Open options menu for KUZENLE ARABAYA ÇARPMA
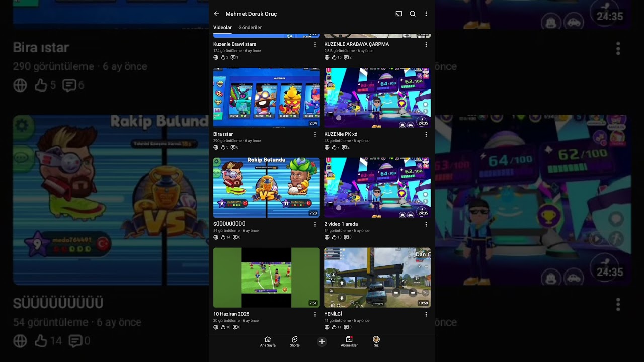644x362 pixels. (426, 44)
